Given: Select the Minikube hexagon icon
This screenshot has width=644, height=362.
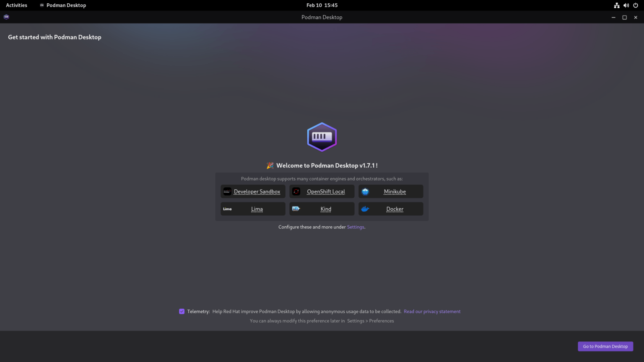Looking at the screenshot, I should pyautogui.click(x=365, y=191).
